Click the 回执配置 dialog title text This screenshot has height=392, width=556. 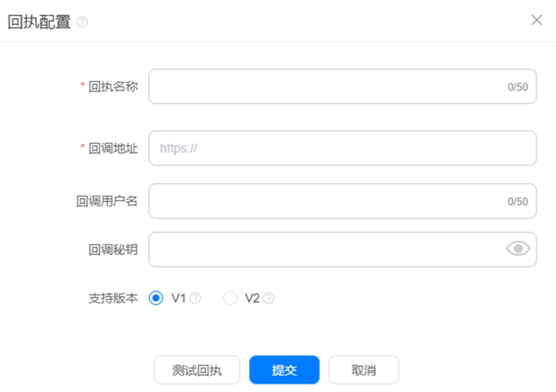39,22
